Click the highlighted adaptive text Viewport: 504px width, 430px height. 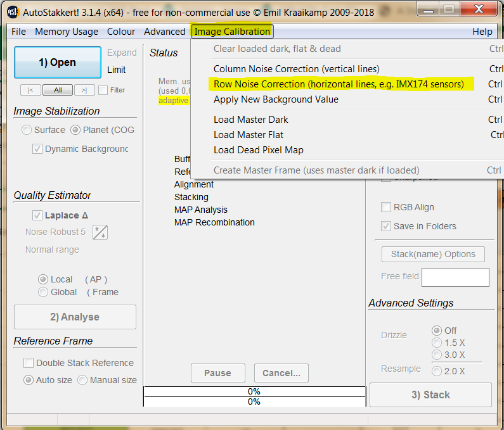tap(173, 101)
